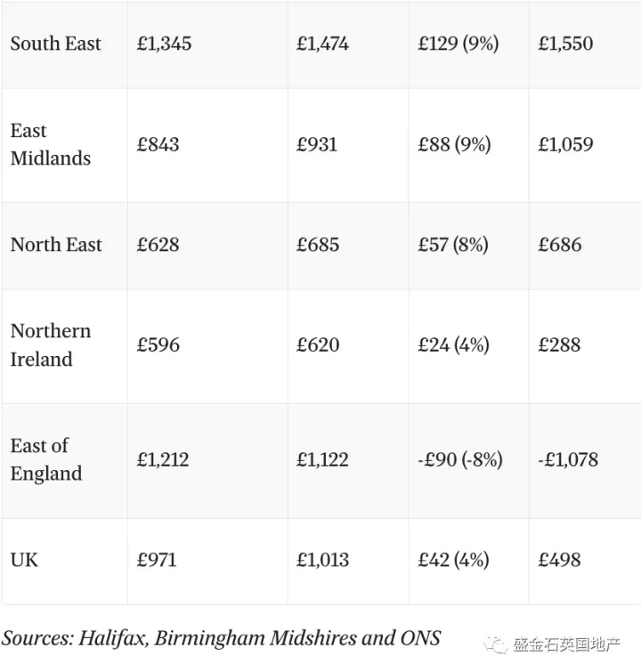The height and width of the screenshot is (672, 641).
Task: Select the £42 (4%) cell
Action: 453,560
